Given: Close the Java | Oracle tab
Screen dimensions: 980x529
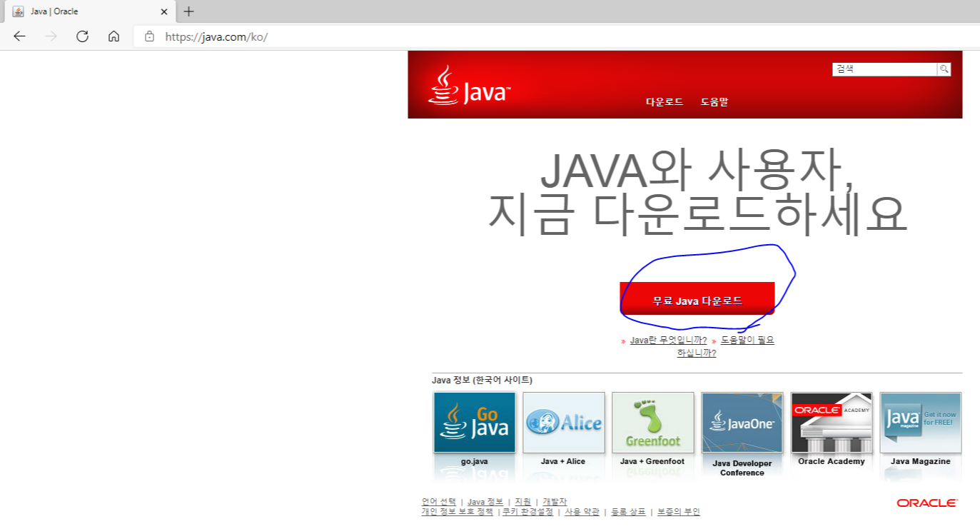Looking at the screenshot, I should click(x=164, y=11).
